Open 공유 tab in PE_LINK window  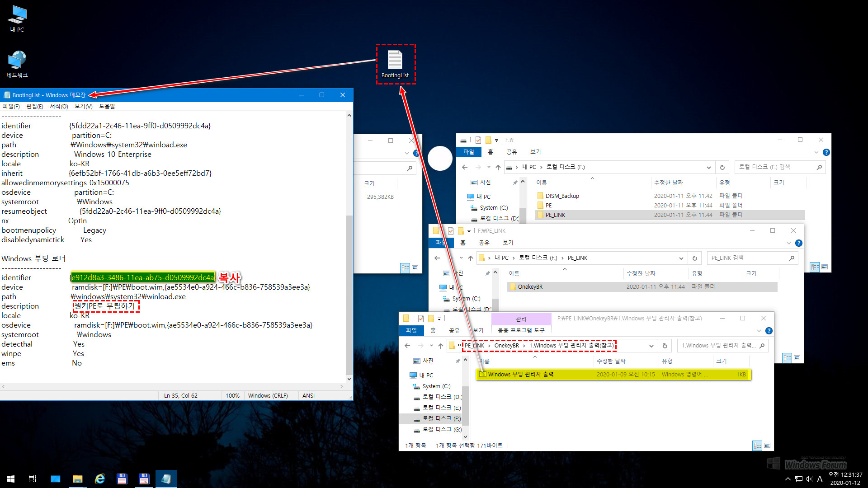pos(484,243)
